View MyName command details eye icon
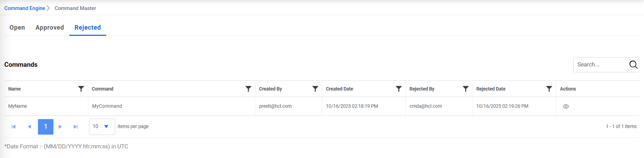 [x=566, y=106]
